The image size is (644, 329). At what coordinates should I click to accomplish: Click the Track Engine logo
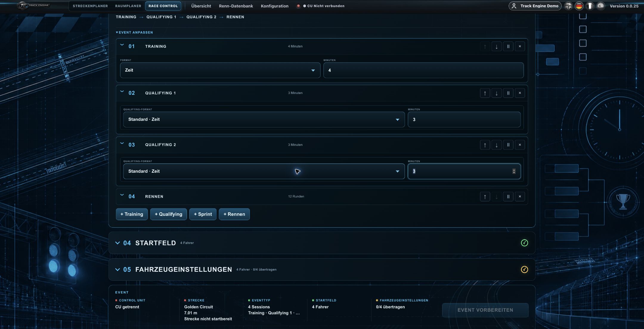click(33, 5)
